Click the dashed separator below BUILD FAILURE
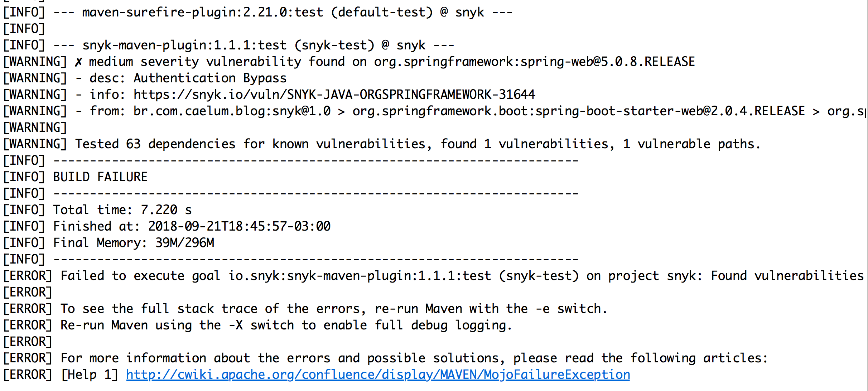This screenshot has height=391, width=868. click(x=316, y=193)
